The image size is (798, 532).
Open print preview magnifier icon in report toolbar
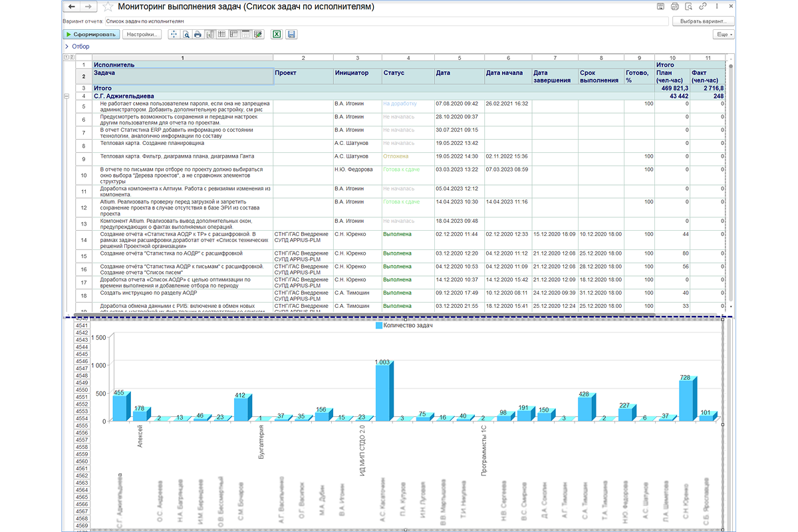point(186,35)
